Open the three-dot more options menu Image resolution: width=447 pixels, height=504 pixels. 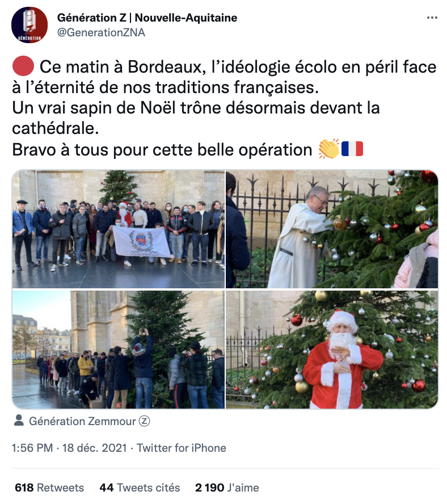pos(432,18)
